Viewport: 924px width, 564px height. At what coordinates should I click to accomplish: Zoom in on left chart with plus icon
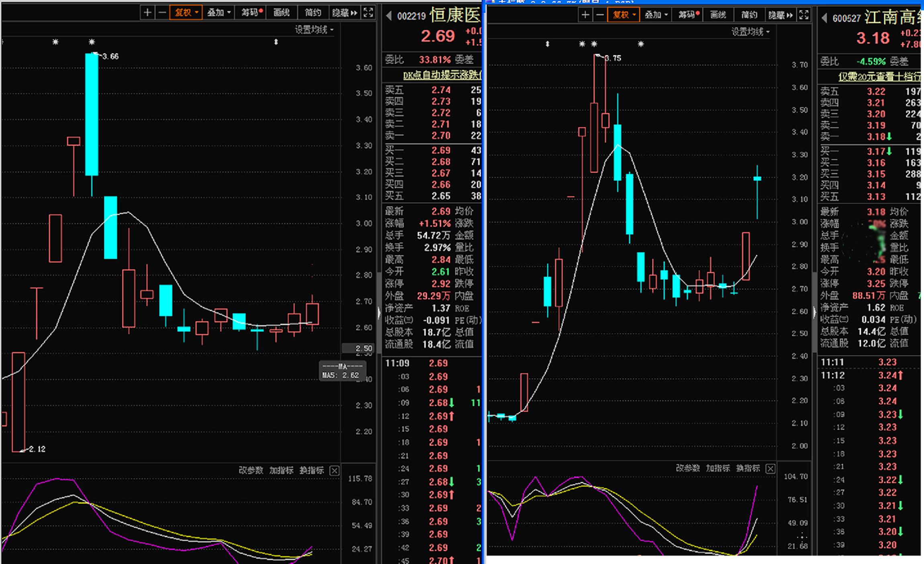click(147, 13)
